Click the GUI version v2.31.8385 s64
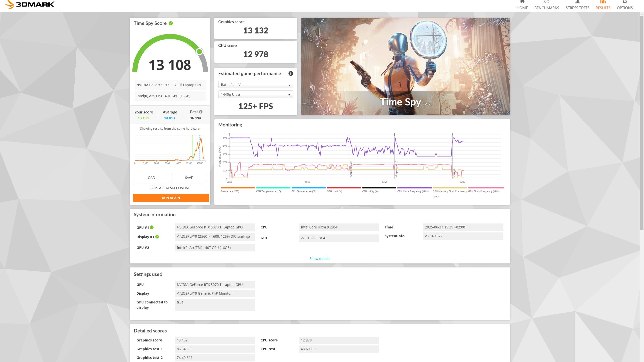644x362 pixels. coord(339,238)
